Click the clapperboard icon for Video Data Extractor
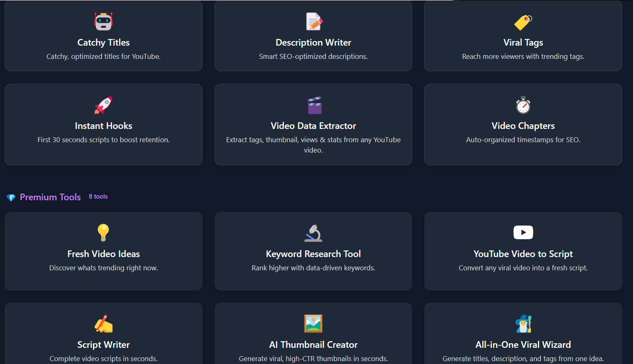The height and width of the screenshot is (364, 633). coord(313,105)
